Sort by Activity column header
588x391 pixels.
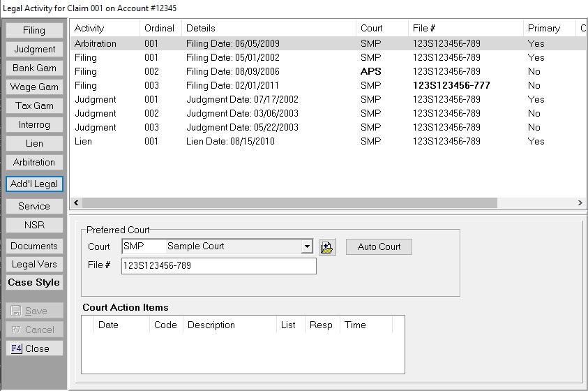coord(103,29)
